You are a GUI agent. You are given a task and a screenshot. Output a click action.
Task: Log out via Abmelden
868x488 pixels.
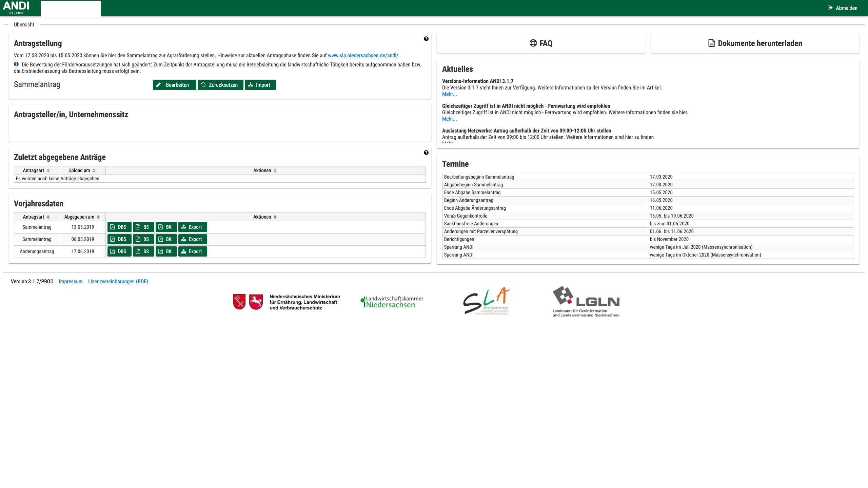pyautogui.click(x=843, y=8)
